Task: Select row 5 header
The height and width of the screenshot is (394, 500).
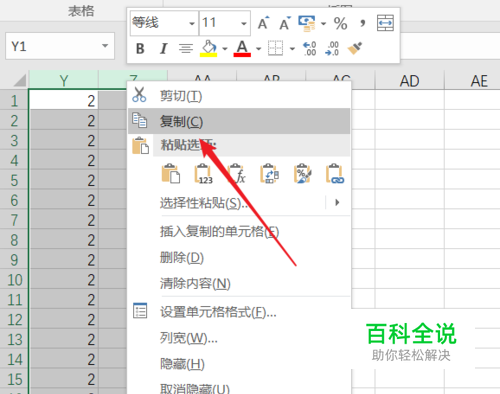Action: click(x=14, y=180)
